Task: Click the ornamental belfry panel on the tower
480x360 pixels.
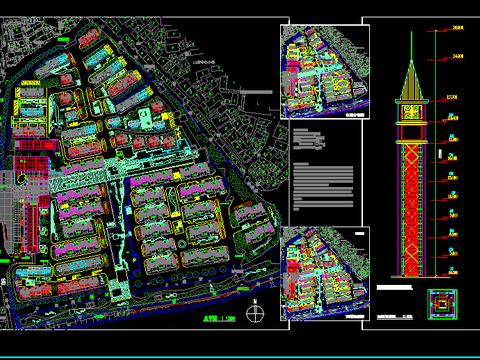Action: pyautogui.click(x=412, y=112)
